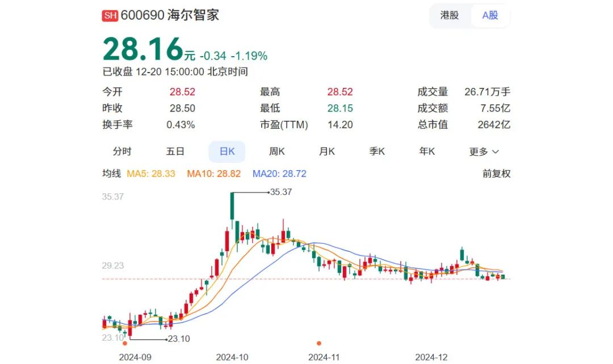Click the -0.34 price change value

[x=213, y=56]
